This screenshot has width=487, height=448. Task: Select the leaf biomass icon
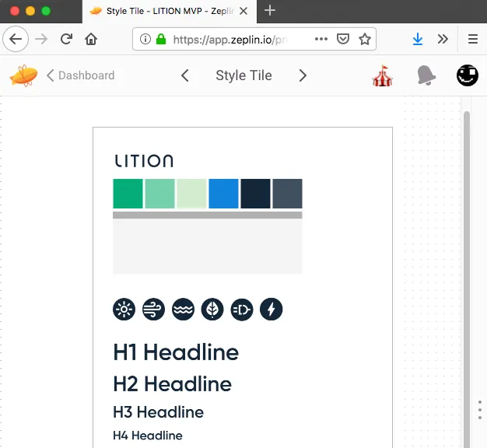coord(212,310)
